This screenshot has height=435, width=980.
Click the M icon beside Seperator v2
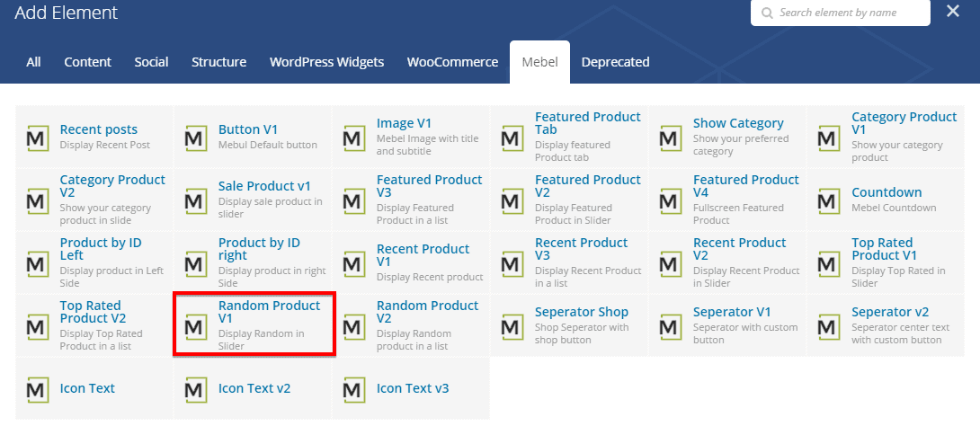pos(829,326)
